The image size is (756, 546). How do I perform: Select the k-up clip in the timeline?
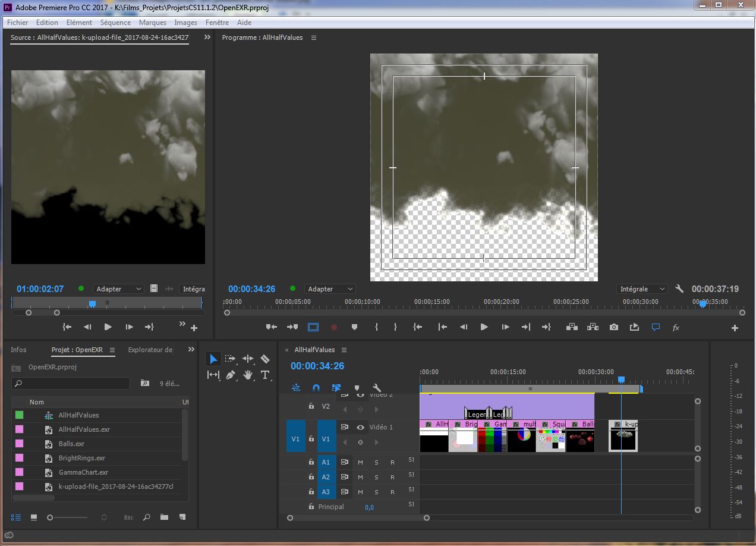coord(623,436)
